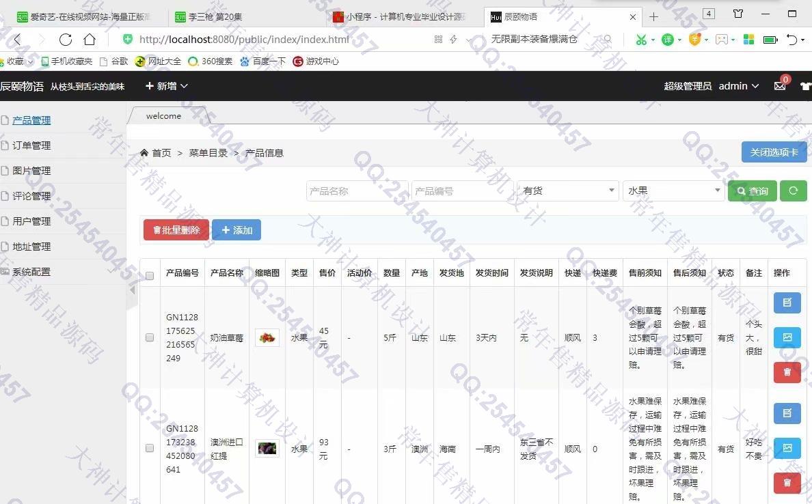Expand the 收藏 bookmarks dropdown
Screen dimensions: 812x504
(x=17, y=61)
